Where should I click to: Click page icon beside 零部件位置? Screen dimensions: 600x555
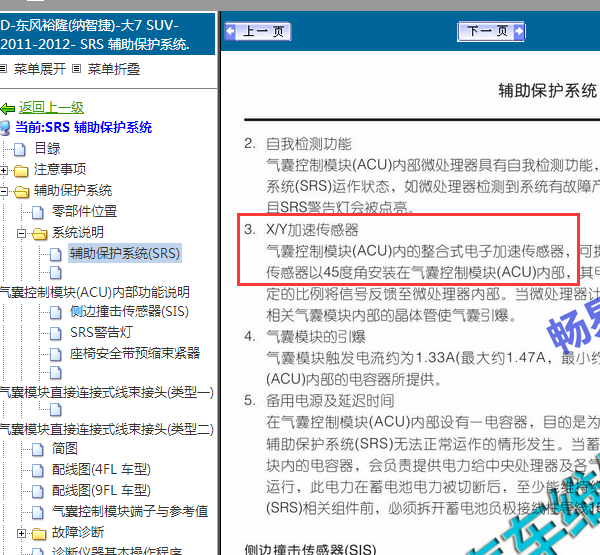click(x=38, y=212)
